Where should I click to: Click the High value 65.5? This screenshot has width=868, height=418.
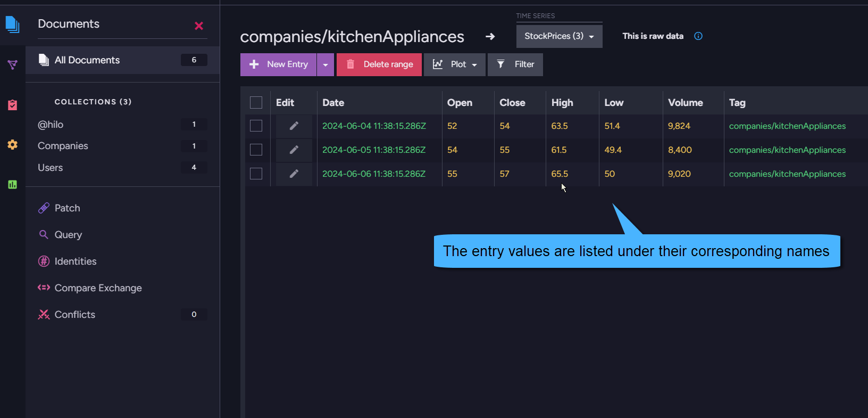pos(560,174)
